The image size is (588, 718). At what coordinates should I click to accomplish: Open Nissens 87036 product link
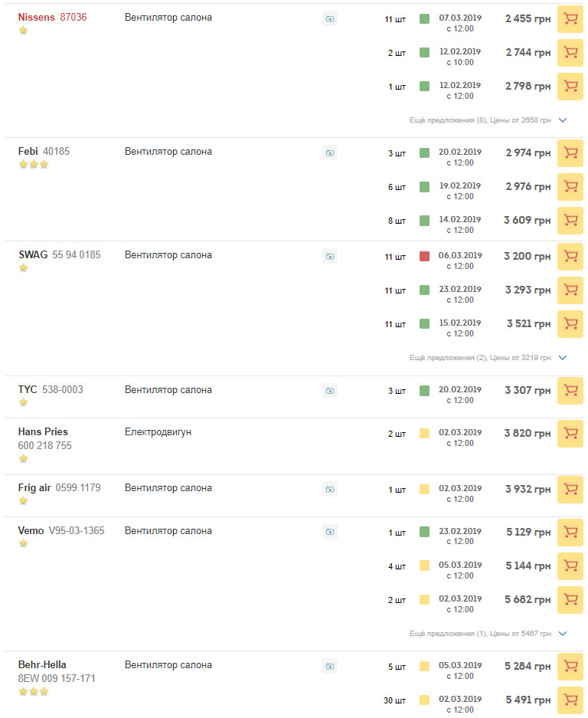tap(52, 18)
